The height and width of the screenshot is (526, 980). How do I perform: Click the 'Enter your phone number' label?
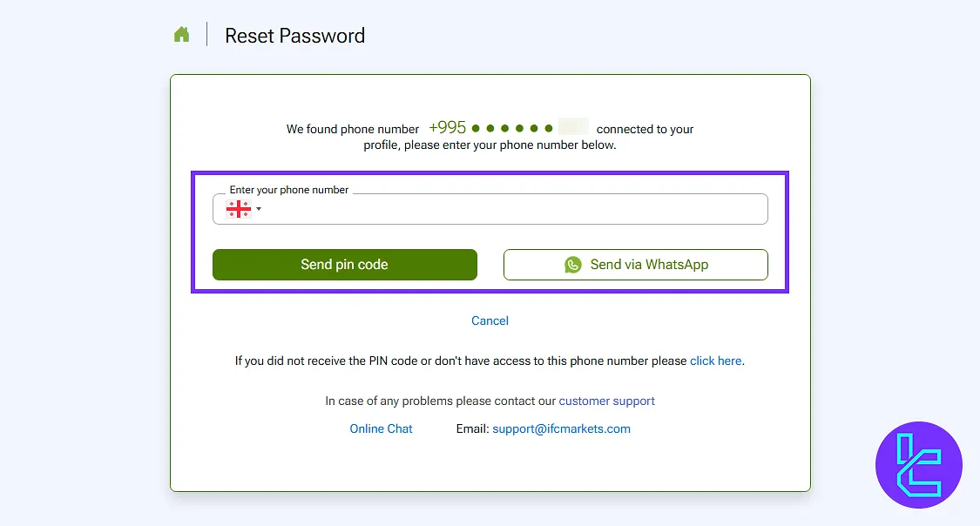click(x=289, y=190)
